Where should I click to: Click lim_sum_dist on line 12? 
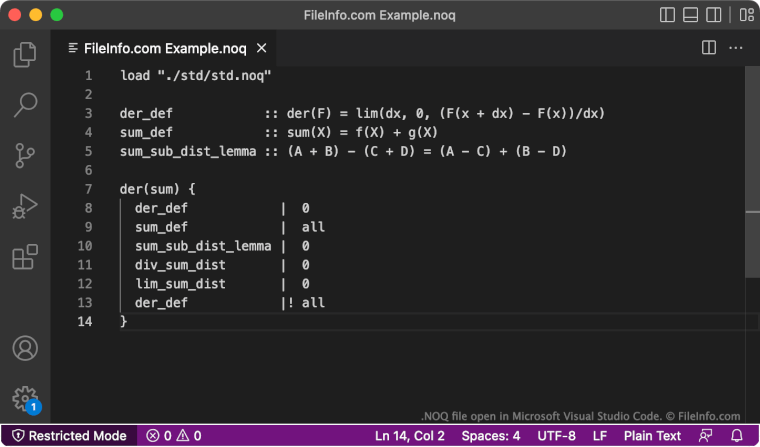(180, 284)
